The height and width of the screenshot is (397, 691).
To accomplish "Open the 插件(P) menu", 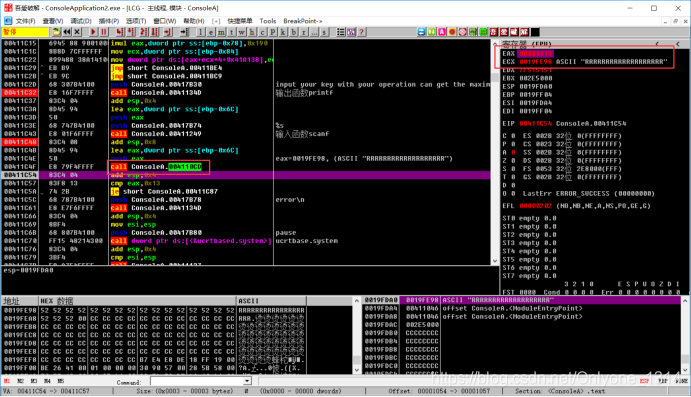I will pyautogui.click(x=109, y=21).
